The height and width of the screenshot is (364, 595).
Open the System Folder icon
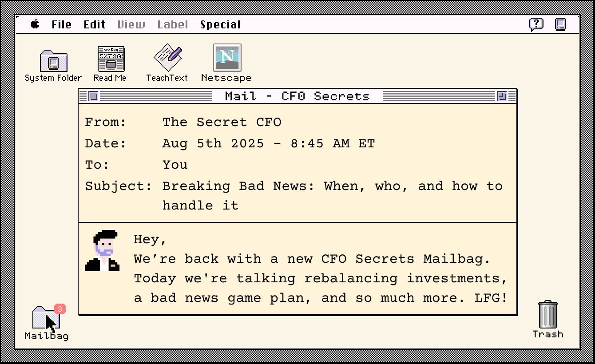(x=53, y=61)
